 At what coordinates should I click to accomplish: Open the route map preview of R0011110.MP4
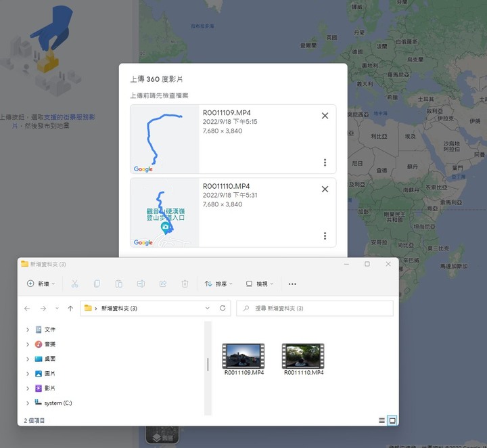coord(164,212)
